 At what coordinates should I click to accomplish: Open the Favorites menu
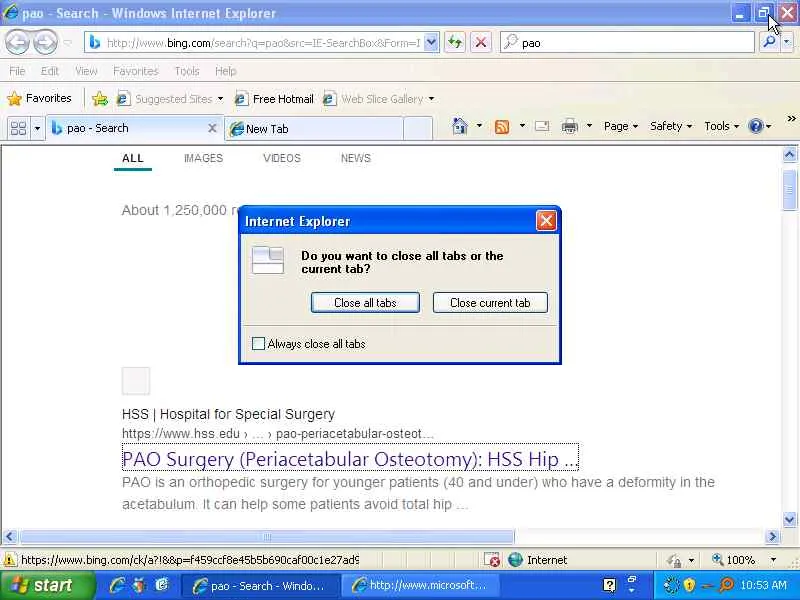coord(136,71)
